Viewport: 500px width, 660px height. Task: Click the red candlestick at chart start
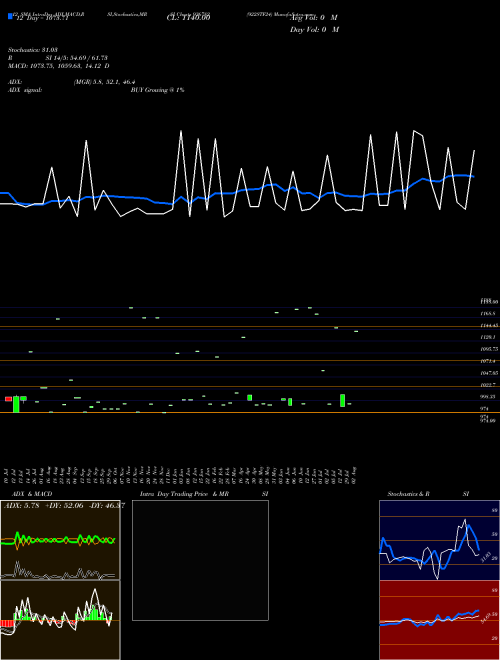tap(8, 399)
